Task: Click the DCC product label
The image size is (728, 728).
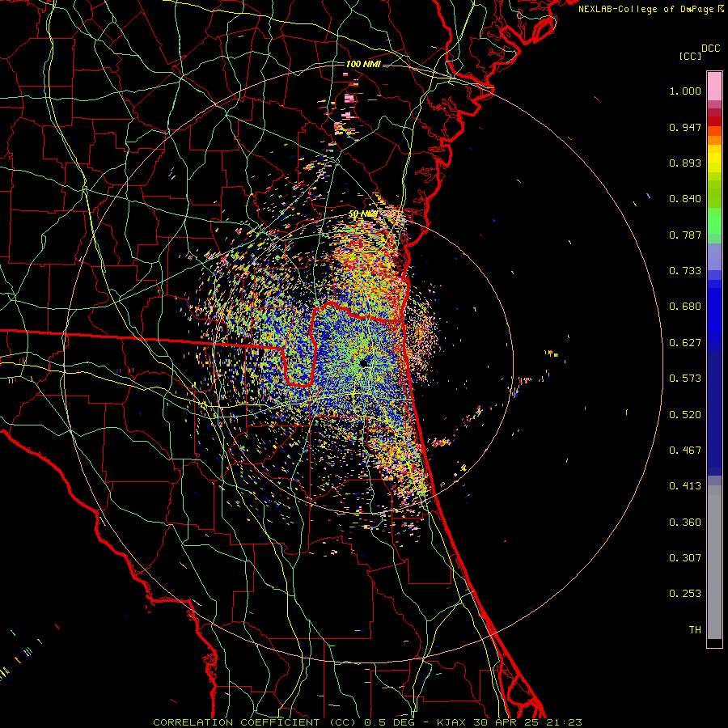Action: tap(710, 49)
